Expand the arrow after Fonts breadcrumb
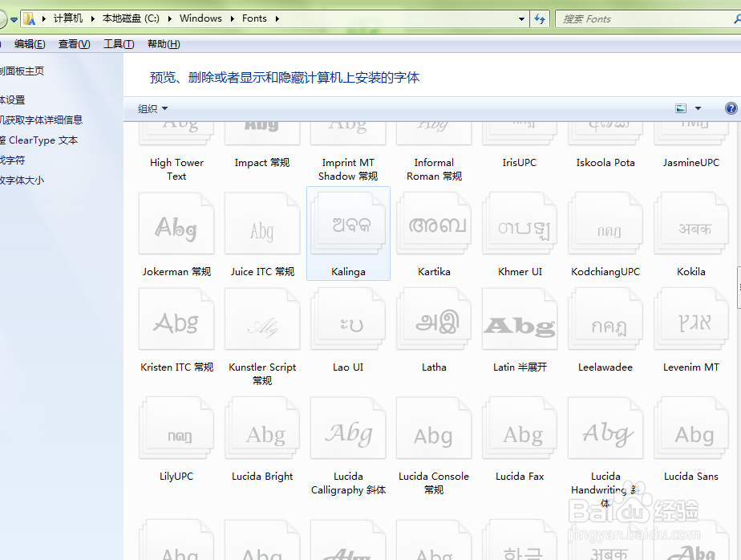741x560 pixels. (x=277, y=18)
